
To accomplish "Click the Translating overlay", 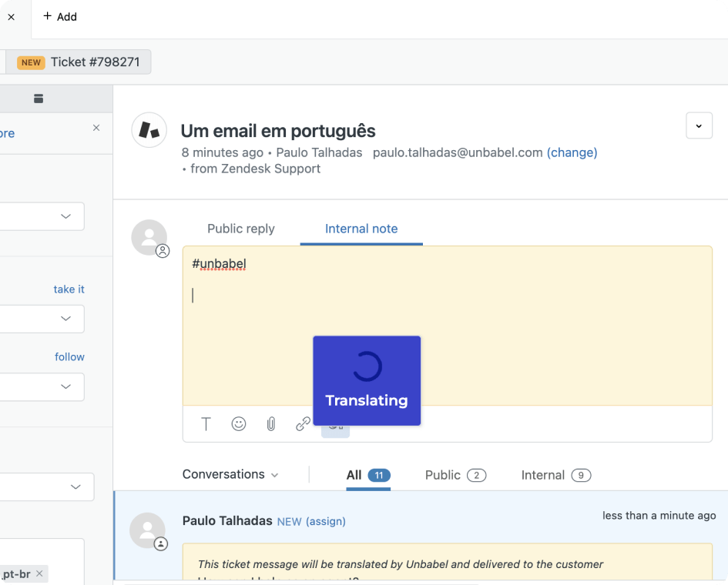I will pyautogui.click(x=367, y=380).
